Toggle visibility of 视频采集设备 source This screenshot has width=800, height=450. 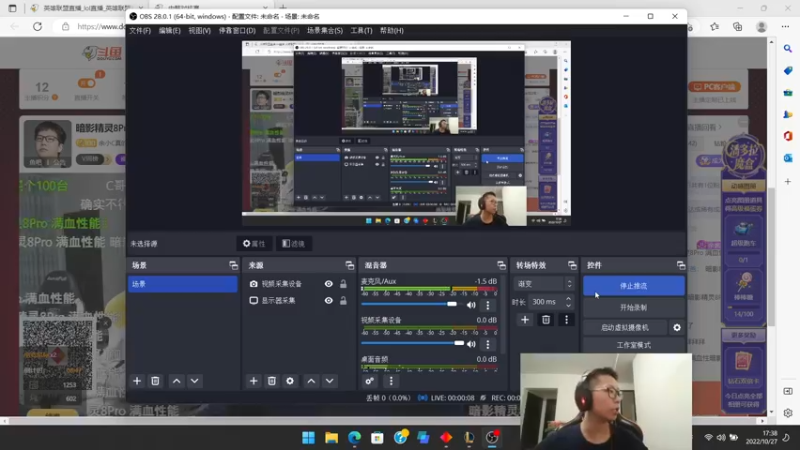point(329,284)
